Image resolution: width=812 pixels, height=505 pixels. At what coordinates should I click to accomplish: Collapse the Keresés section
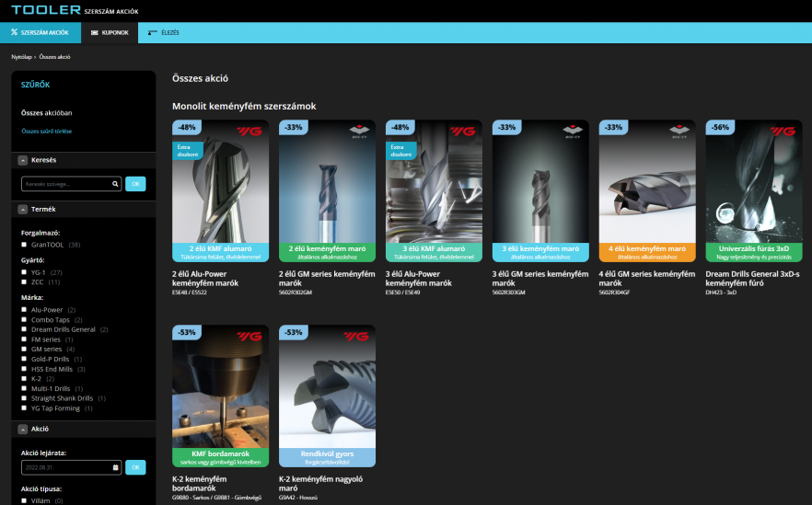tap(23, 160)
